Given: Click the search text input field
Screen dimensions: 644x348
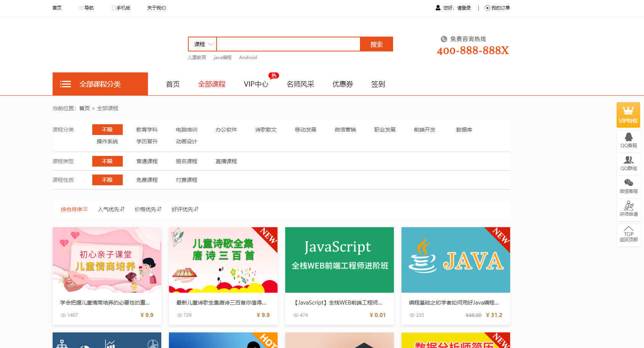Looking at the screenshot, I should pos(288,44).
